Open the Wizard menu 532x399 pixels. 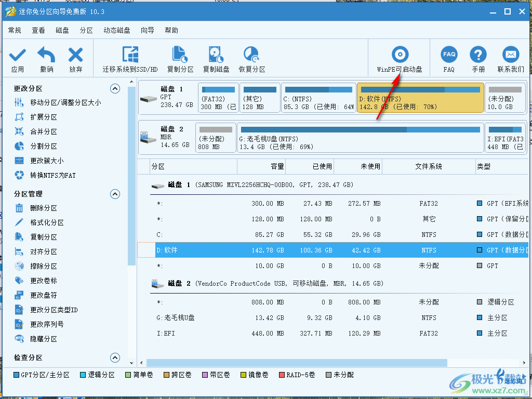[148, 30]
